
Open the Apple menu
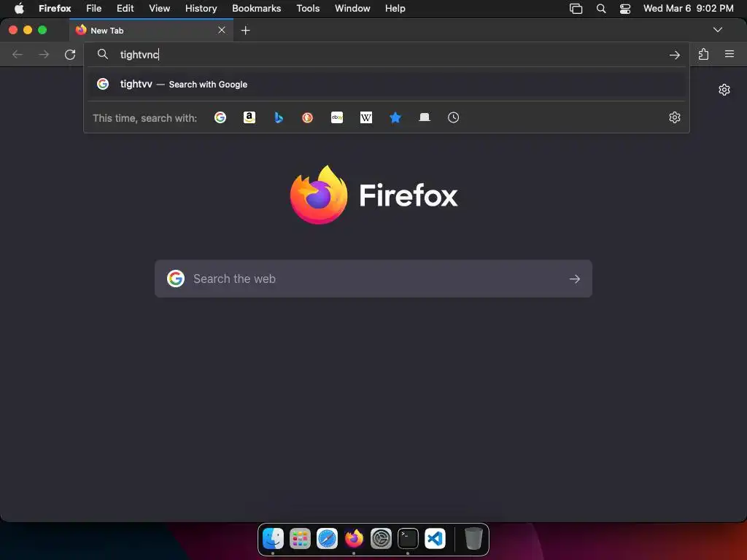[x=19, y=9]
